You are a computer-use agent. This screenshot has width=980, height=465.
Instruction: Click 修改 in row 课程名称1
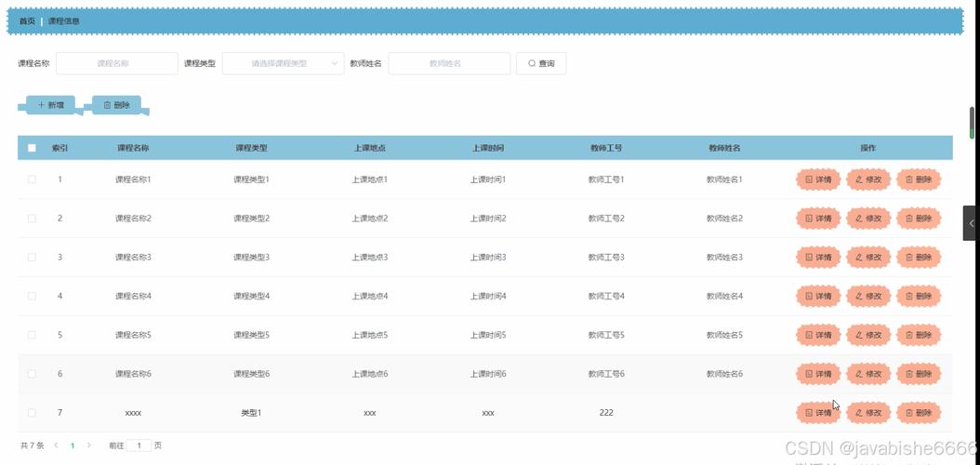point(868,179)
